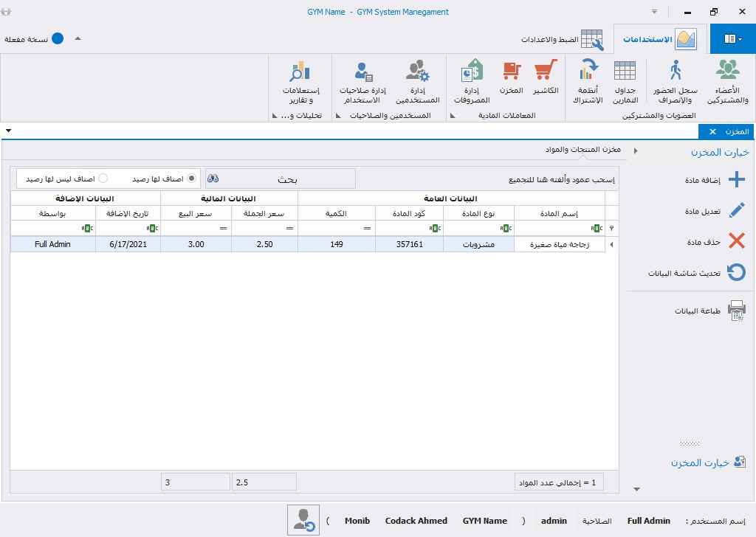Viewport: 756px width, 537px height.
Task: Click filter operator icon under إسم المادة
Action: tap(597, 228)
